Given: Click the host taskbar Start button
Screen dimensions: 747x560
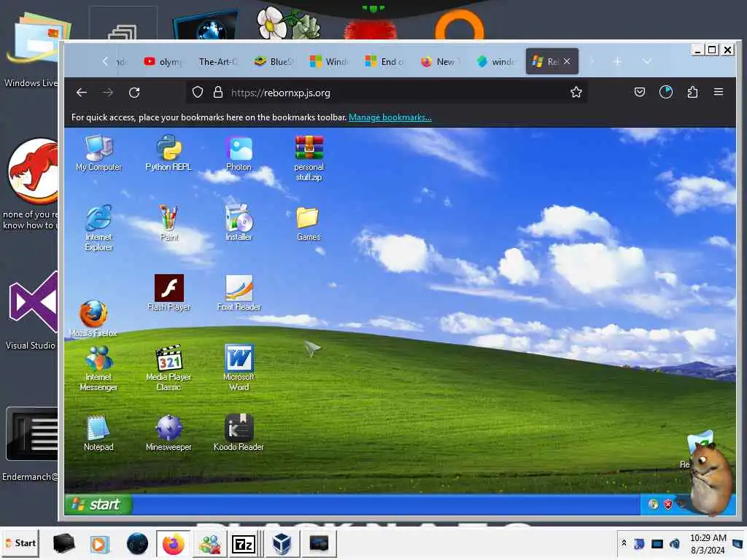Looking at the screenshot, I should point(20,543).
